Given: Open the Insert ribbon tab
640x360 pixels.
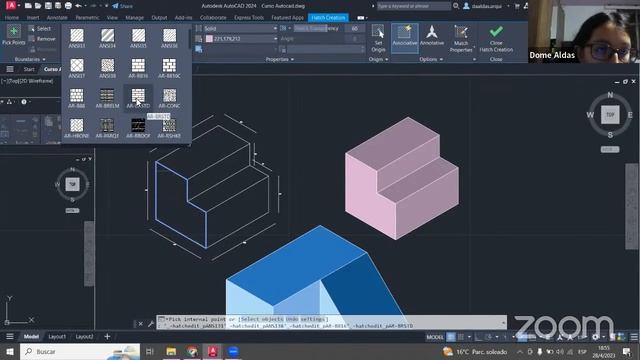Looking at the screenshot, I should (33, 18).
